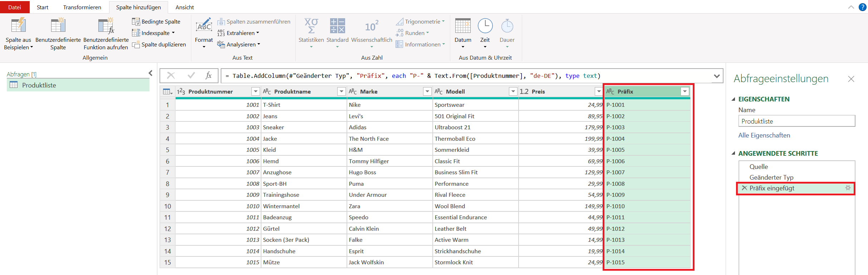Open the table menu icon in header corner

pos(167,92)
